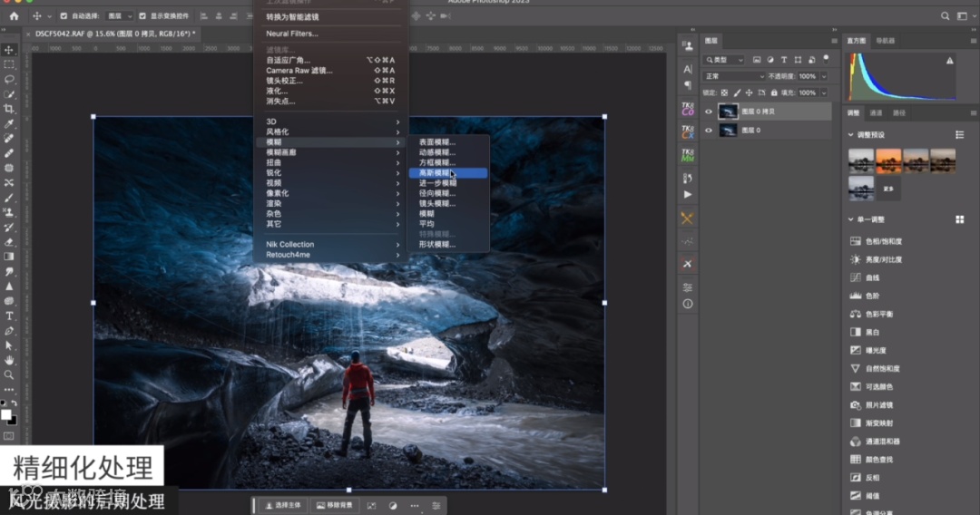
Task: Click the 移除背景 button
Action: (x=334, y=505)
